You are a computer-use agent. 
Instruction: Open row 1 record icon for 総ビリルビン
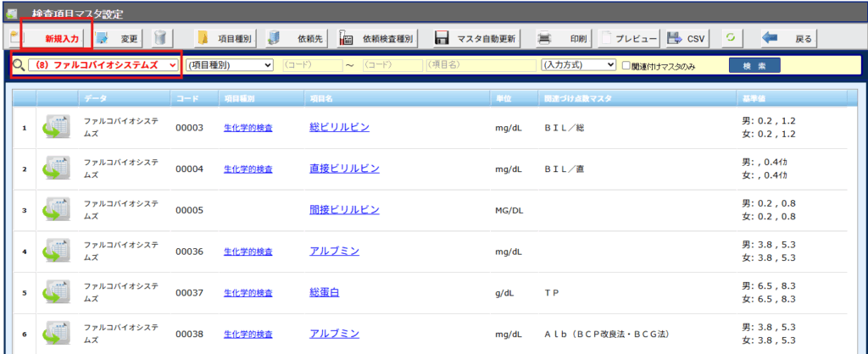(x=57, y=128)
